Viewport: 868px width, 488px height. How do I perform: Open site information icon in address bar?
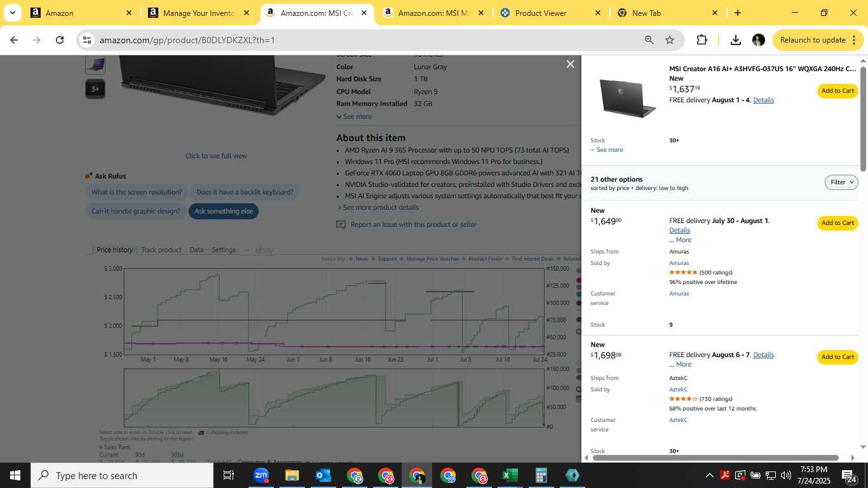point(87,40)
